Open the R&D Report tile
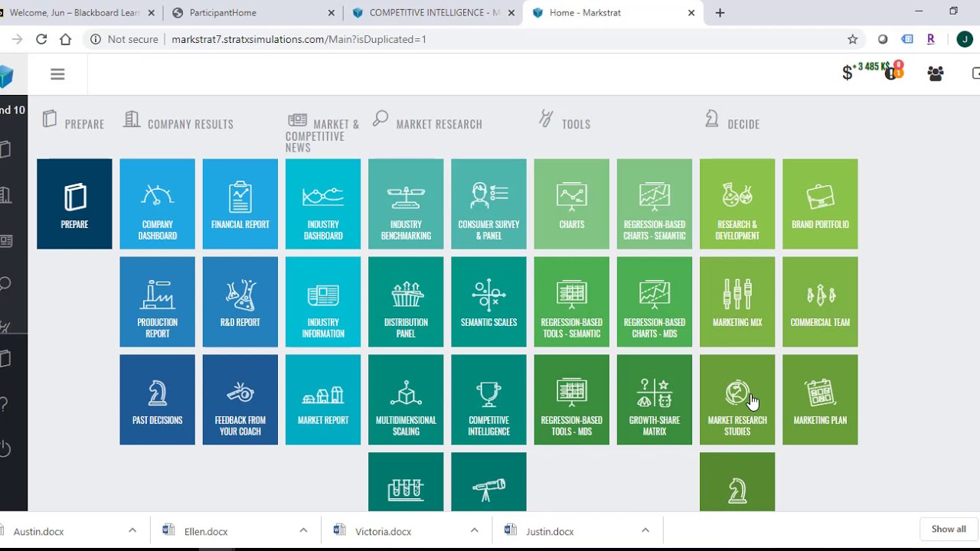This screenshot has height=551, width=980. click(240, 302)
